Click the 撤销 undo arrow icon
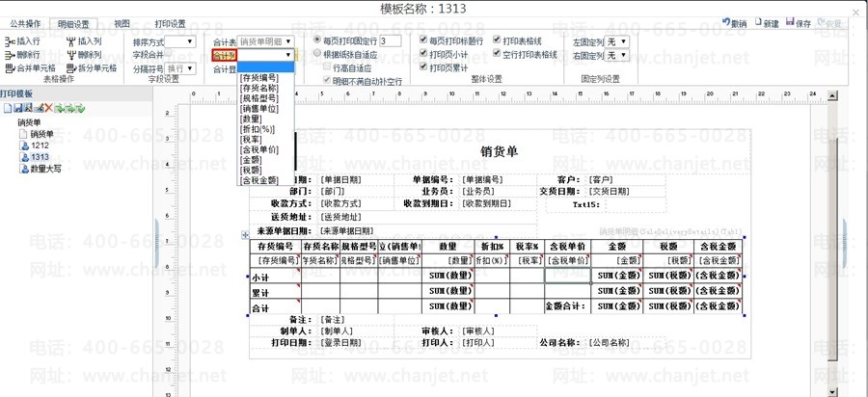Viewport: 868px width, 397px height. [726, 22]
